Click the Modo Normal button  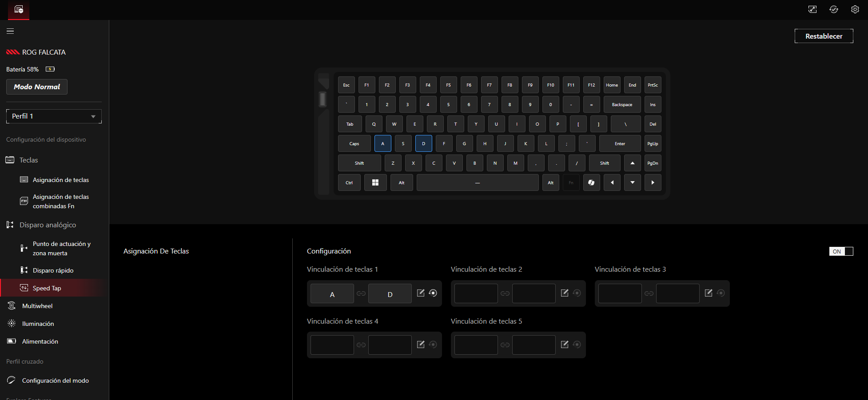[x=37, y=87]
